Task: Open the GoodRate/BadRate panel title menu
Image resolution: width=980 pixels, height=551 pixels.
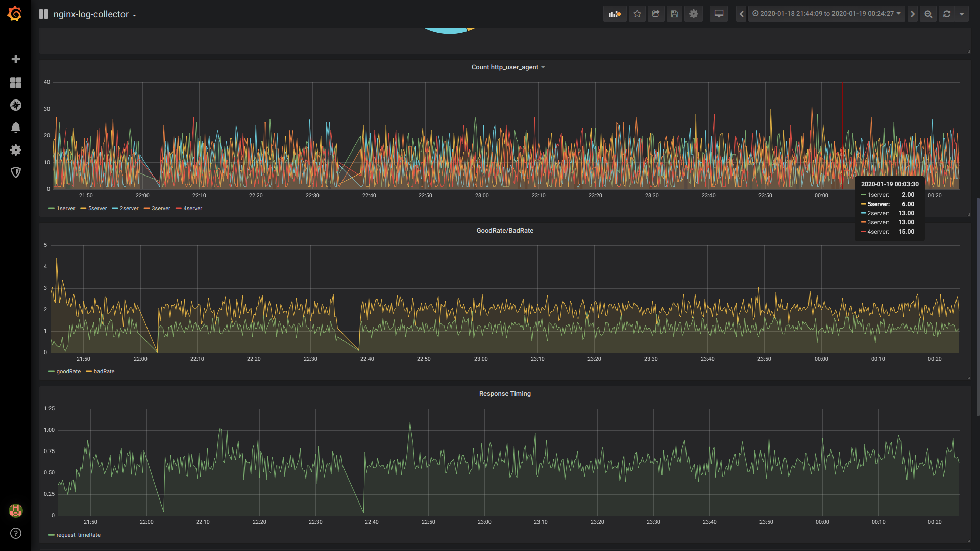Action: (505, 231)
